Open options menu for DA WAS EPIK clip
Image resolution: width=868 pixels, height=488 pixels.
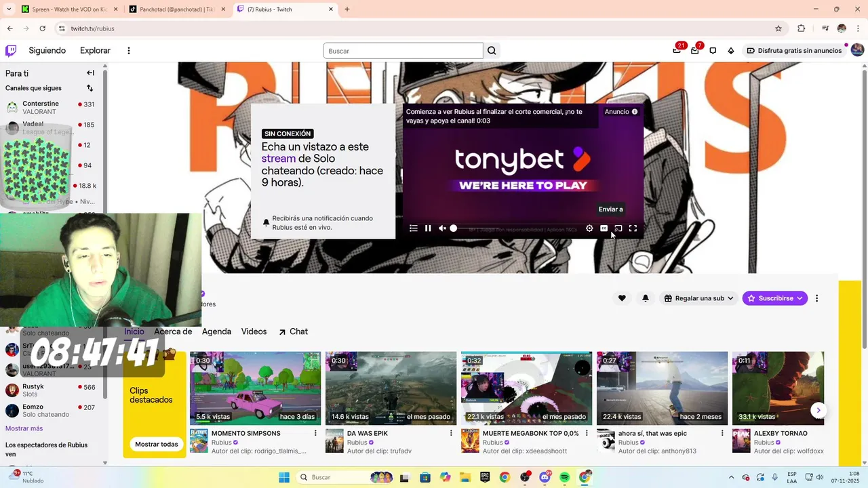click(x=451, y=433)
